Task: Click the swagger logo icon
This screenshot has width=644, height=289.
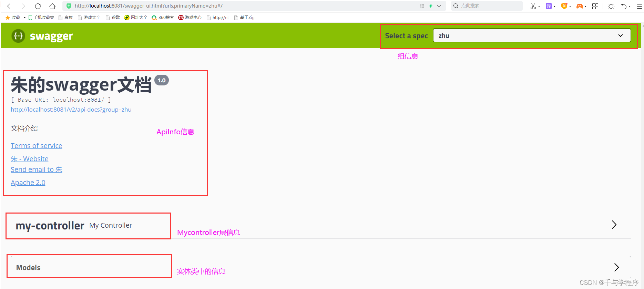Action: [18, 36]
